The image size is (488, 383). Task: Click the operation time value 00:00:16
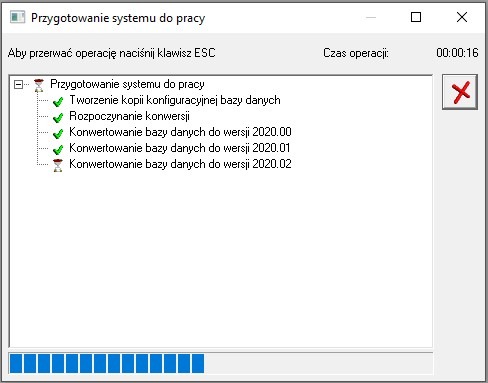point(457,53)
